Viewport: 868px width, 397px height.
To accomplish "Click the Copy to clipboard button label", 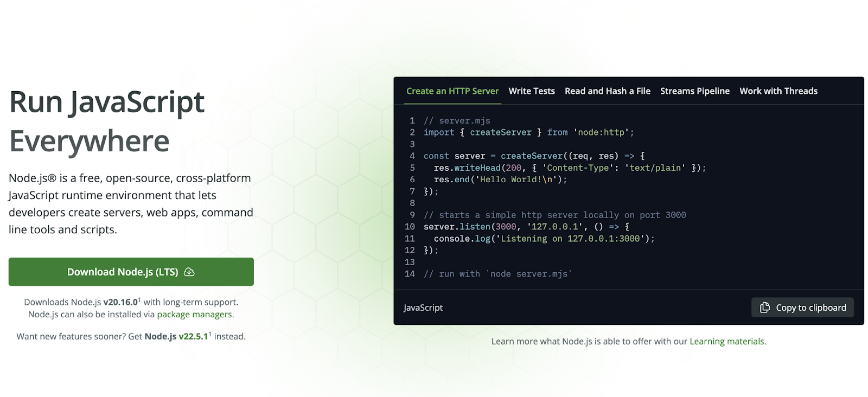I will [x=810, y=308].
